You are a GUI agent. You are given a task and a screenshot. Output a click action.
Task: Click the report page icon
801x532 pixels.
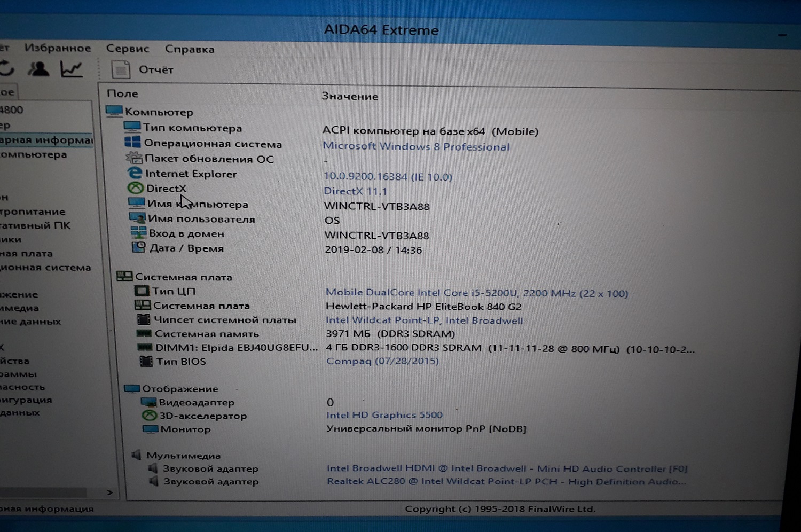pos(121,69)
